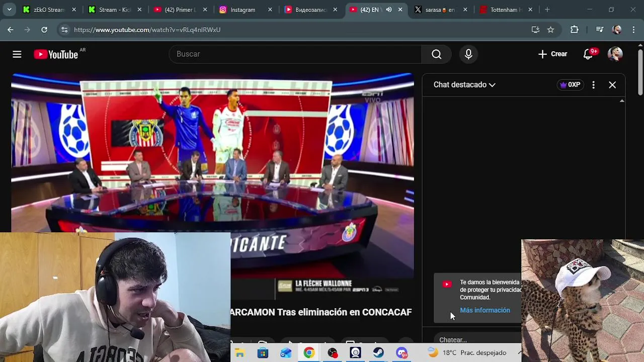Click the Chatear message input
The width and height of the screenshot is (644, 362).
point(477,339)
